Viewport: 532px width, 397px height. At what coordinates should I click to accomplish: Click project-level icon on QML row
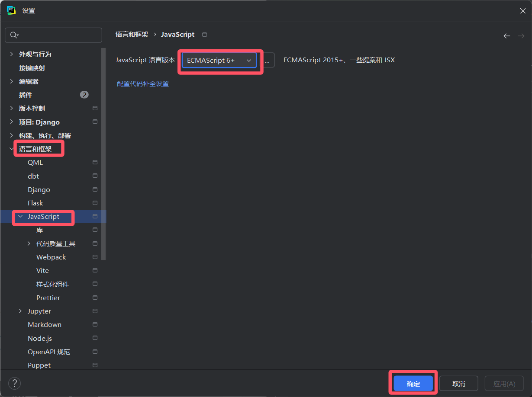[95, 162]
